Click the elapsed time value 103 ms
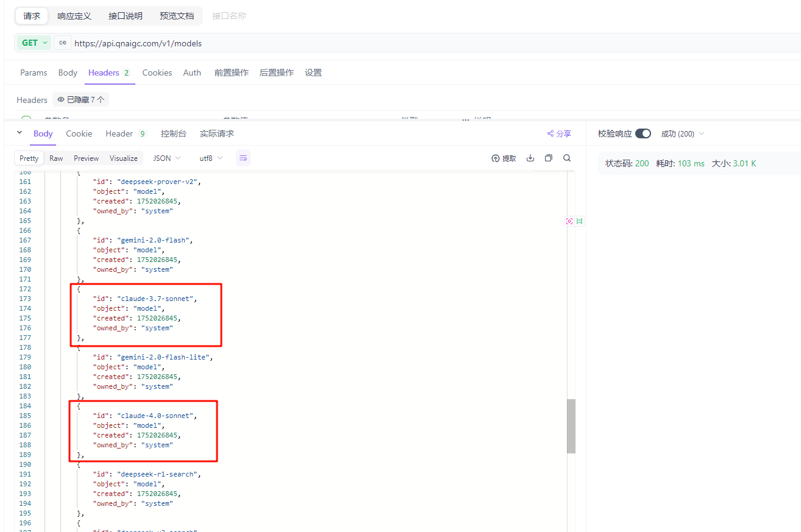This screenshot has width=801, height=532. (x=691, y=163)
